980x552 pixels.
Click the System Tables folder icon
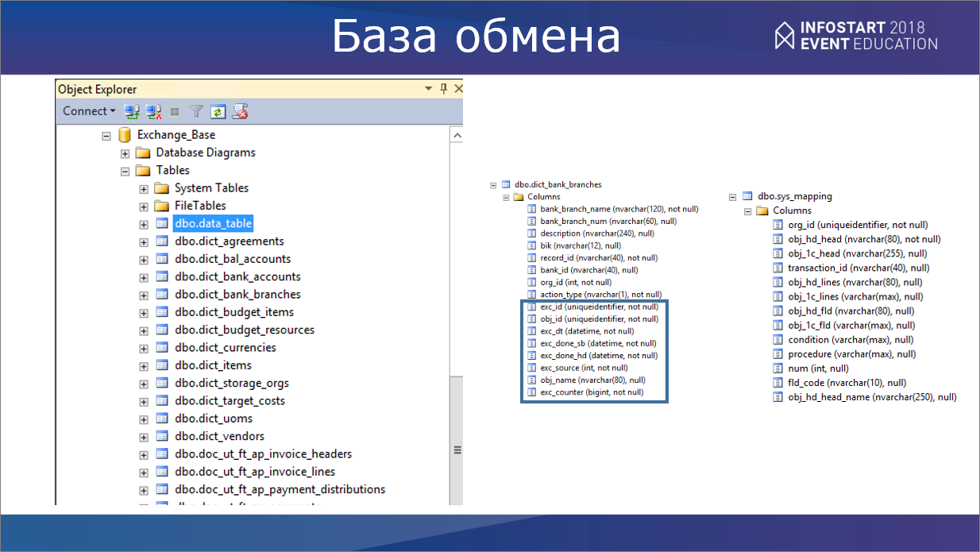point(162,188)
